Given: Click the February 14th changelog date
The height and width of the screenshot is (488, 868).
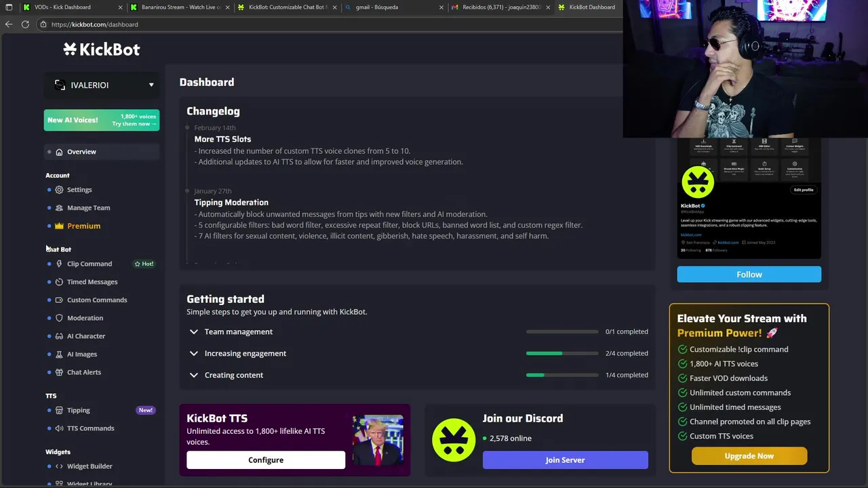Looking at the screenshot, I should [215, 128].
